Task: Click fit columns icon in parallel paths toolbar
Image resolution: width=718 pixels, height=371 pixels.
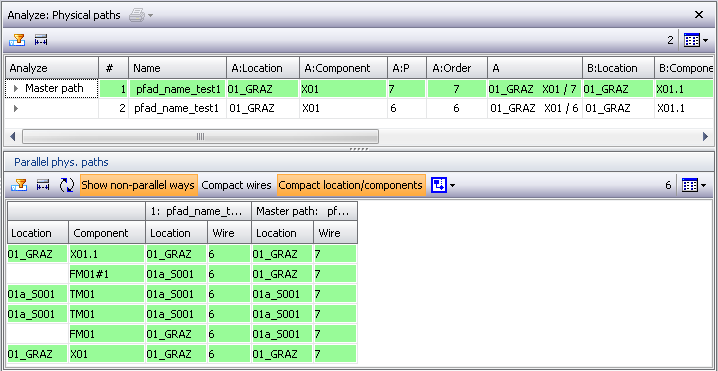Action: click(x=43, y=185)
